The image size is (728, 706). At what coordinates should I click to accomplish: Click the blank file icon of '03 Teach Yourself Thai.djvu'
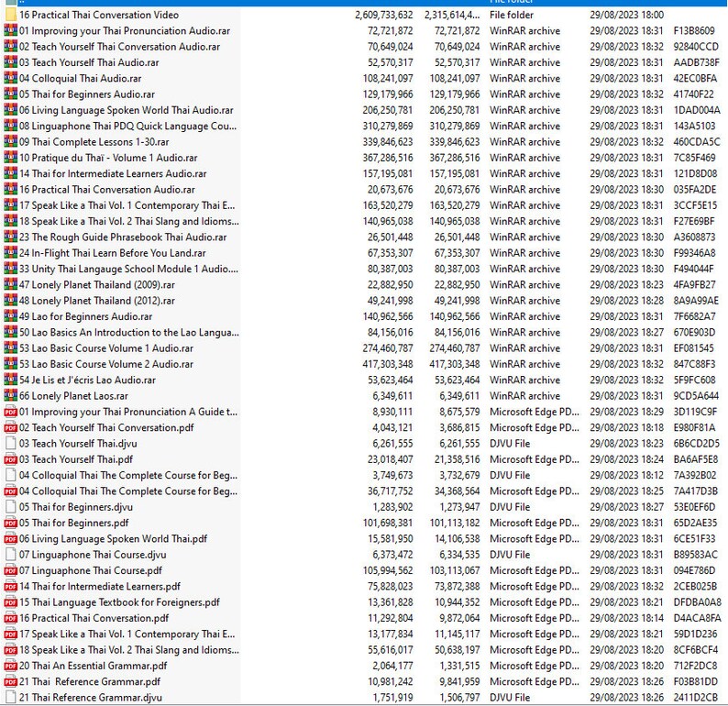click(x=11, y=443)
